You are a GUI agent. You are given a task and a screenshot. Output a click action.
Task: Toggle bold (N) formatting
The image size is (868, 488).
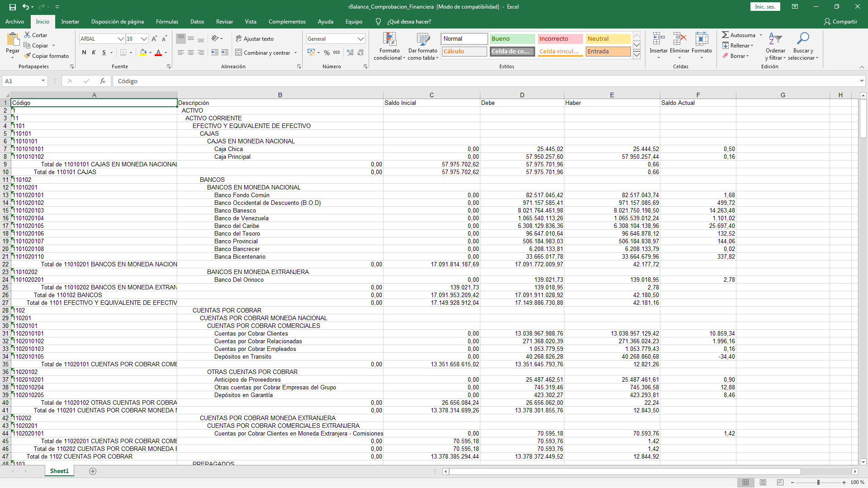84,52
